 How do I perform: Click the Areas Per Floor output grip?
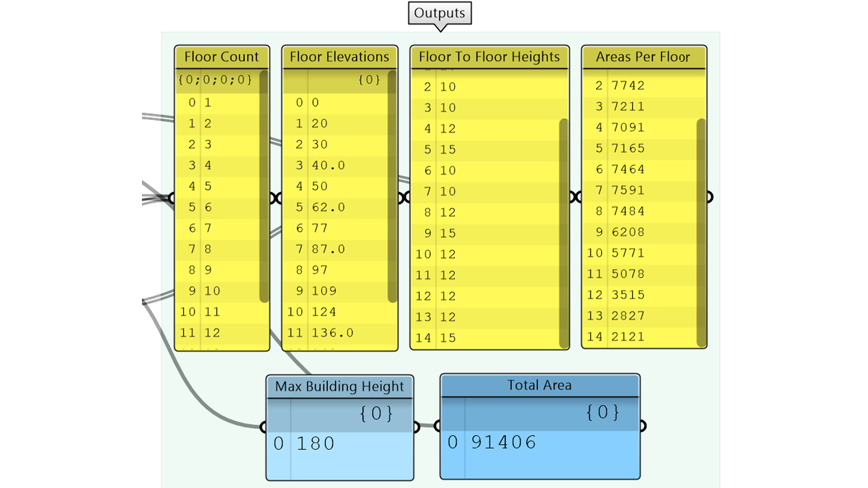[x=709, y=197]
